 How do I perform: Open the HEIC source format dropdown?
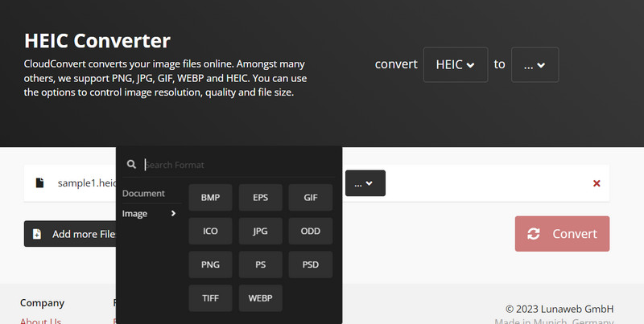click(x=455, y=64)
